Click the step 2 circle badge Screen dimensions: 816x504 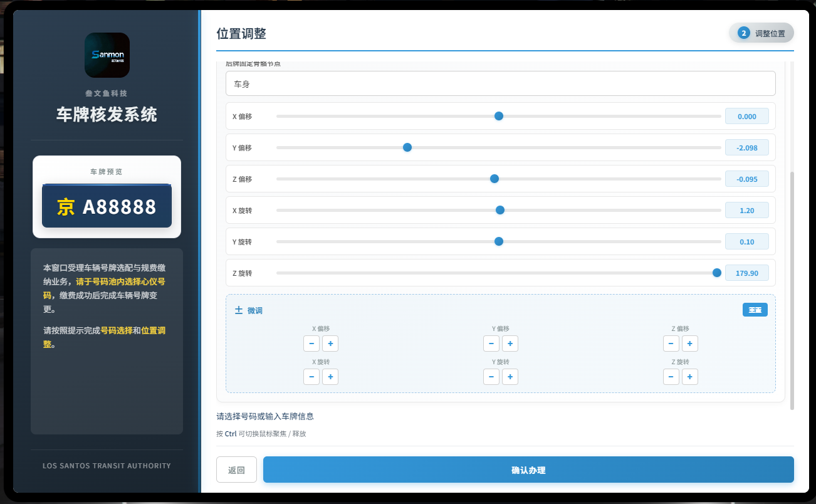pyautogui.click(x=744, y=33)
